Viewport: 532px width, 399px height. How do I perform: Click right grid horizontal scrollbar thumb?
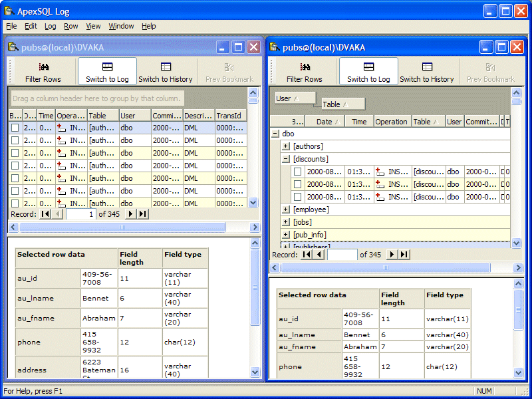click(386, 268)
